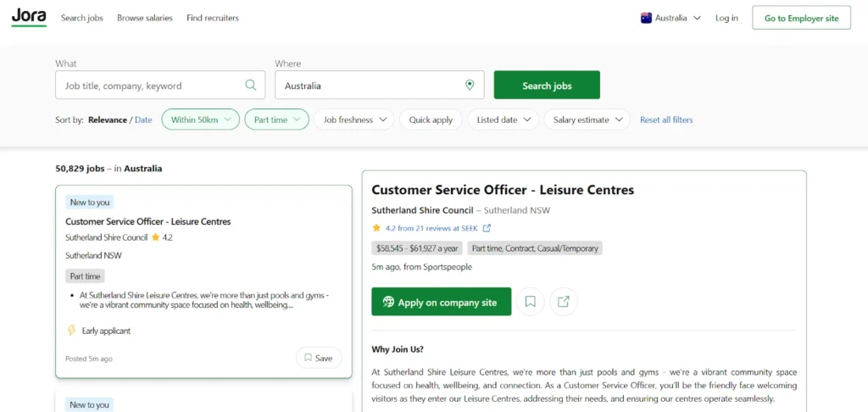This screenshot has width=868, height=412.
Task: Click Customer Service Officer heading in details
Action: point(503,190)
